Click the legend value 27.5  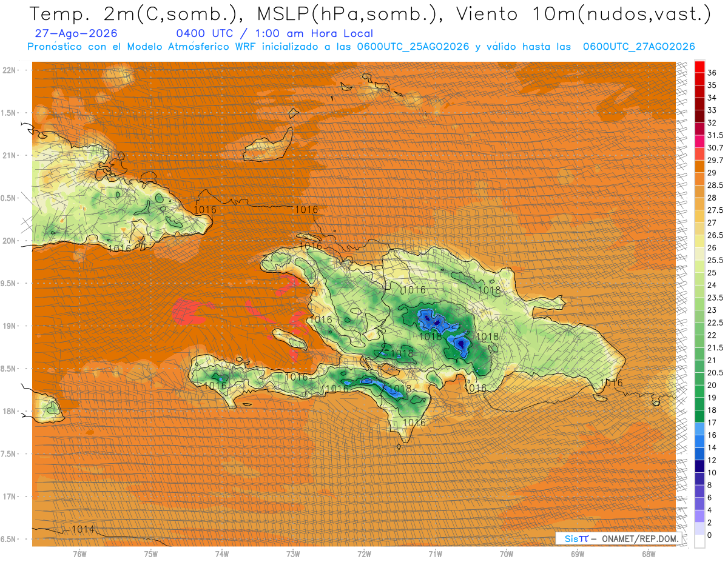pos(715,210)
